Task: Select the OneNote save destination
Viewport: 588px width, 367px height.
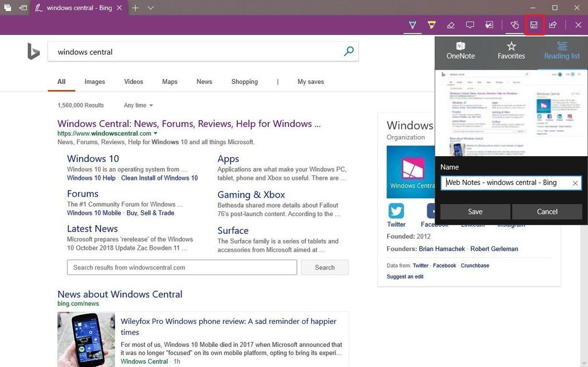Action: click(461, 51)
